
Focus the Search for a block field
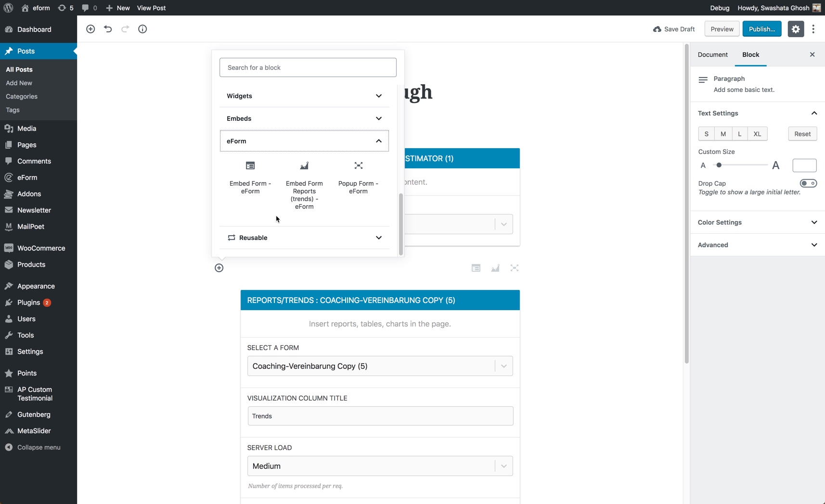coord(308,67)
